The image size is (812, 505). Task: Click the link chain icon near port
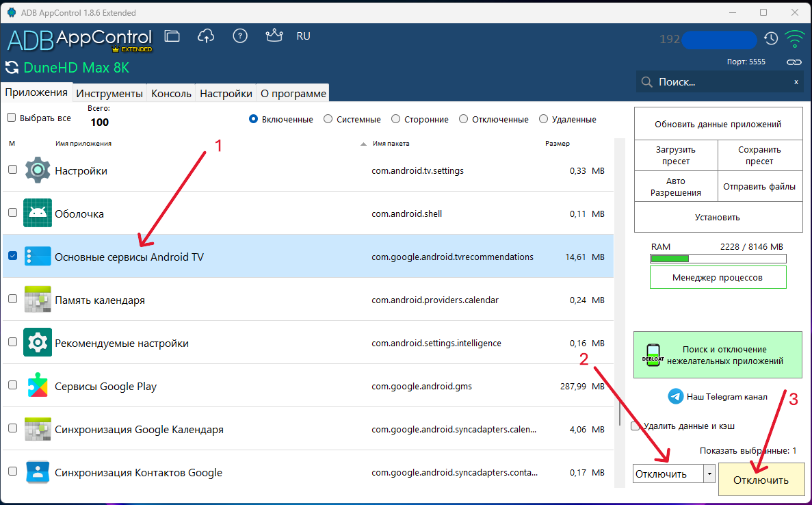pyautogui.click(x=794, y=62)
